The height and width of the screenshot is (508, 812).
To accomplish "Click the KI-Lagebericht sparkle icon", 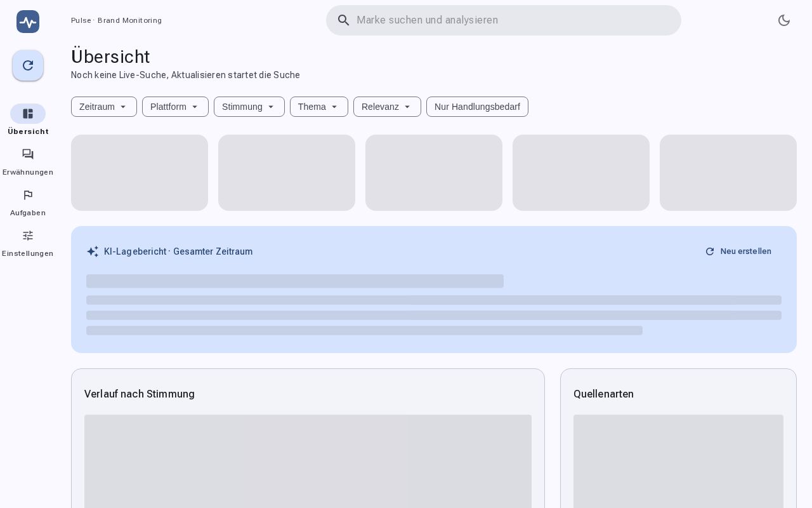I will tap(93, 251).
